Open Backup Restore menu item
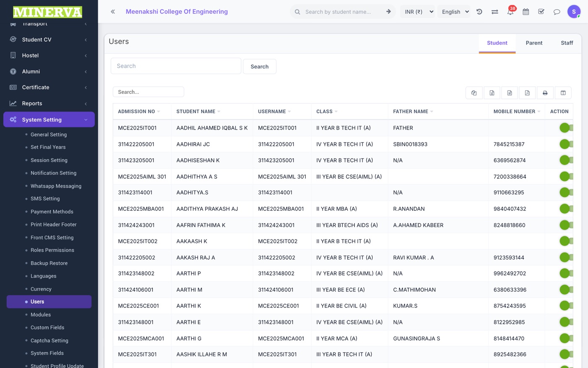The width and height of the screenshot is (588, 368). 49,263
